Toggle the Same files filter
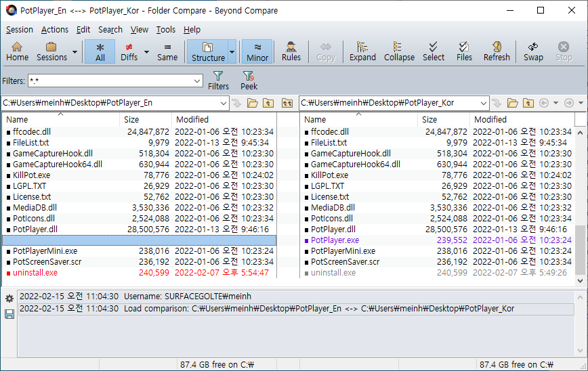 coord(167,51)
